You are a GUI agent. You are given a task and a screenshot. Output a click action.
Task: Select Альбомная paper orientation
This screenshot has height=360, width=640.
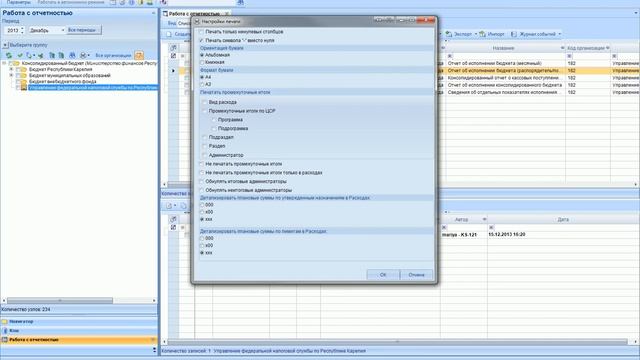(202, 55)
